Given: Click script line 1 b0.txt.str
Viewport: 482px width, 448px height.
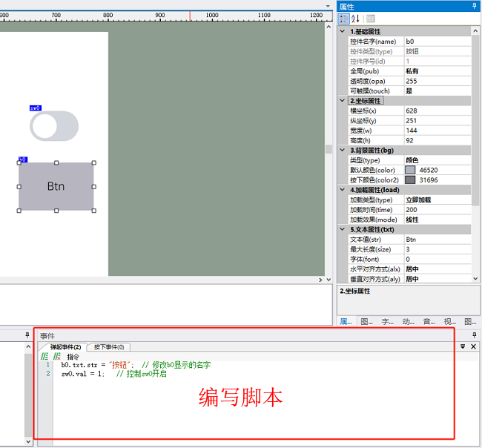Looking at the screenshot, I should pyautogui.click(x=136, y=365).
